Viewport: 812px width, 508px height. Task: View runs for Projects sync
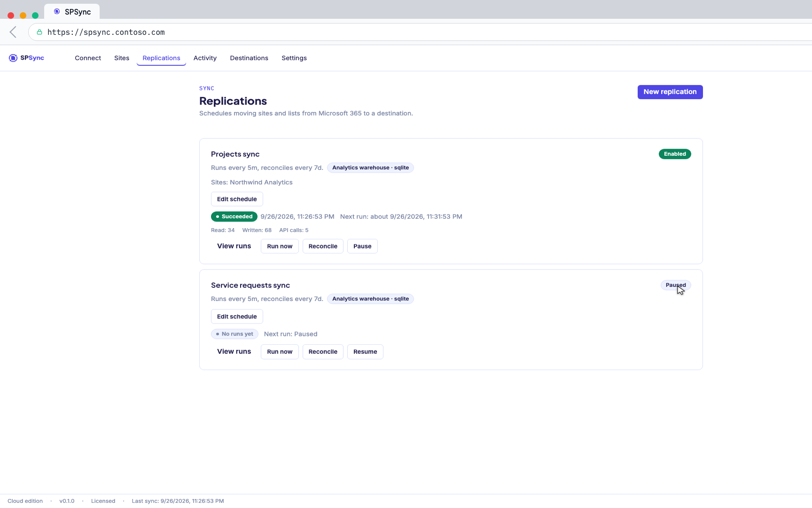234,246
